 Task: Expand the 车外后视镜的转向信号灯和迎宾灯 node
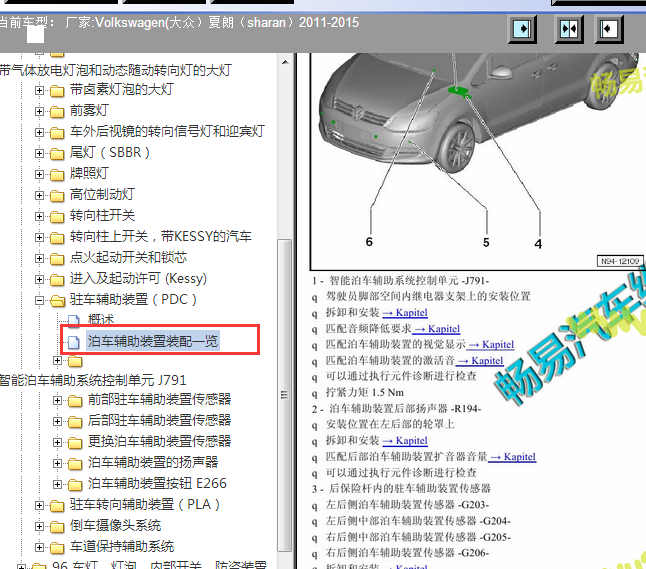tap(40, 132)
